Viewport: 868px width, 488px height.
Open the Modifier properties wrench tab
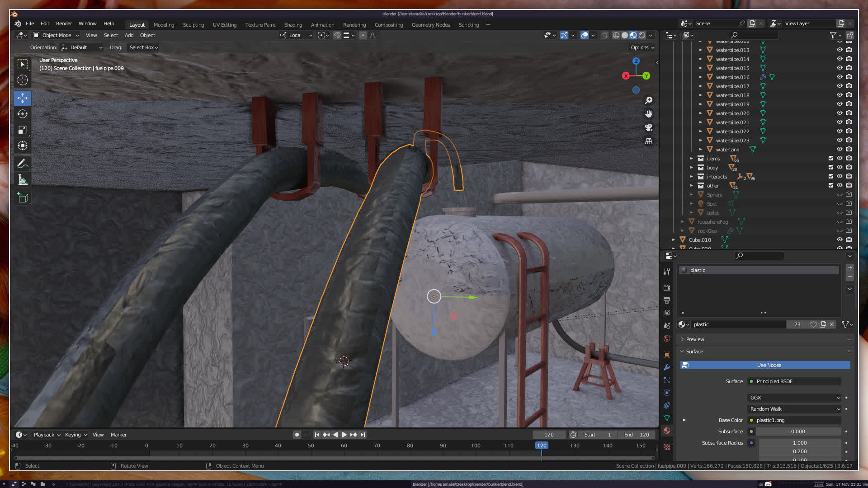667,367
